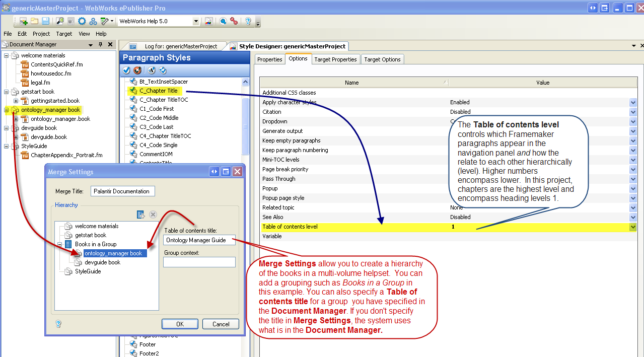Click the Table of contents title field
Screen dimensions: 644x357
point(199,240)
